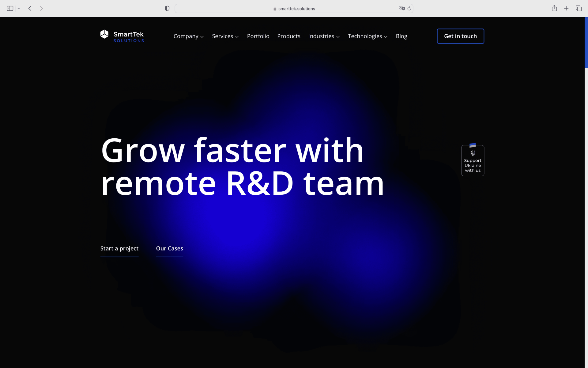Click the SmartTek Solutions logo
The image size is (588, 368).
coord(122,36)
